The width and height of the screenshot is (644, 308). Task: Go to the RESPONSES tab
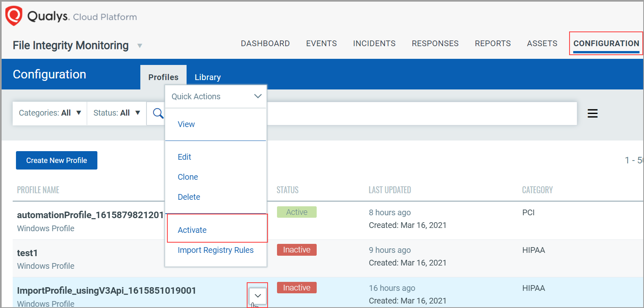(x=435, y=43)
